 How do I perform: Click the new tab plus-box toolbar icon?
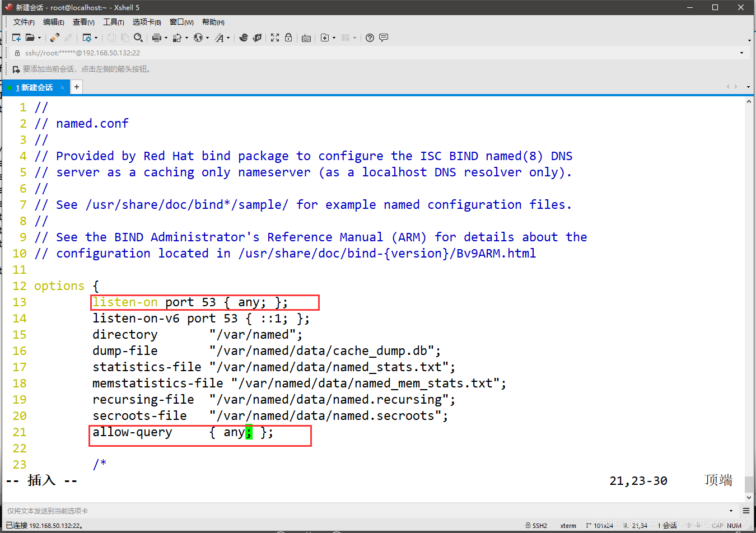tap(325, 38)
